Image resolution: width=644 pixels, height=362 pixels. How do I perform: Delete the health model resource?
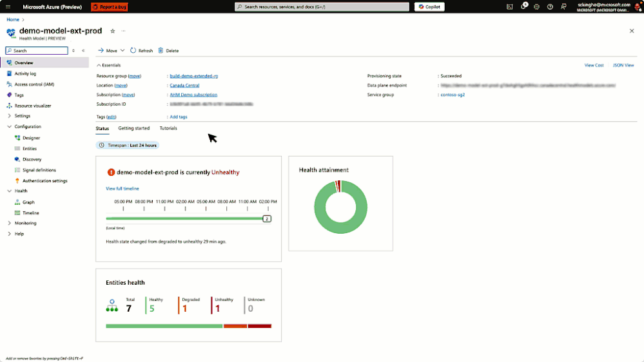[x=168, y=50]
